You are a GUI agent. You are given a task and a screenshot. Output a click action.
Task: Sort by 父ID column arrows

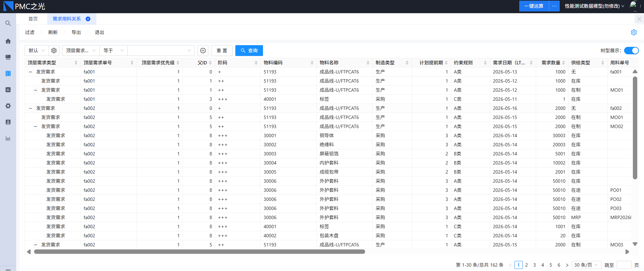(210, 63)
